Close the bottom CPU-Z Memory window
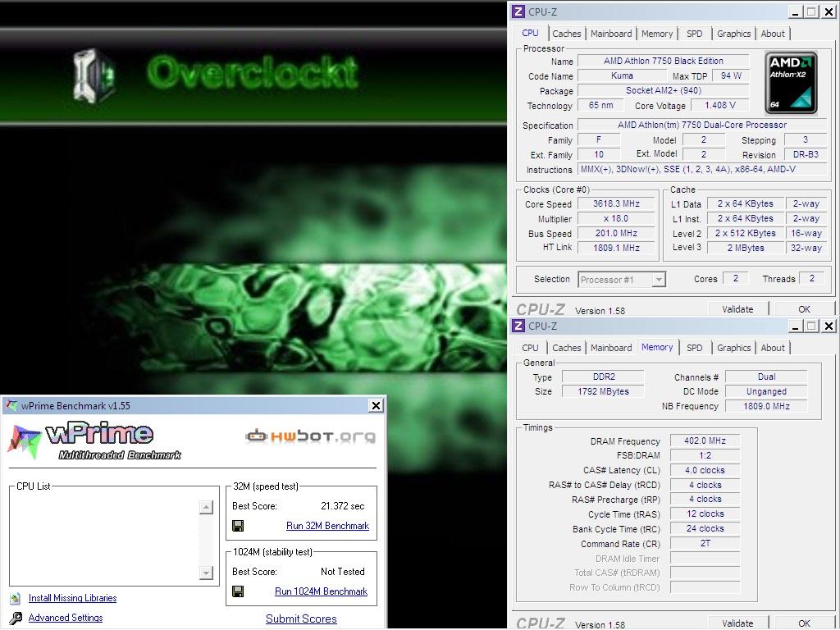 829,326
